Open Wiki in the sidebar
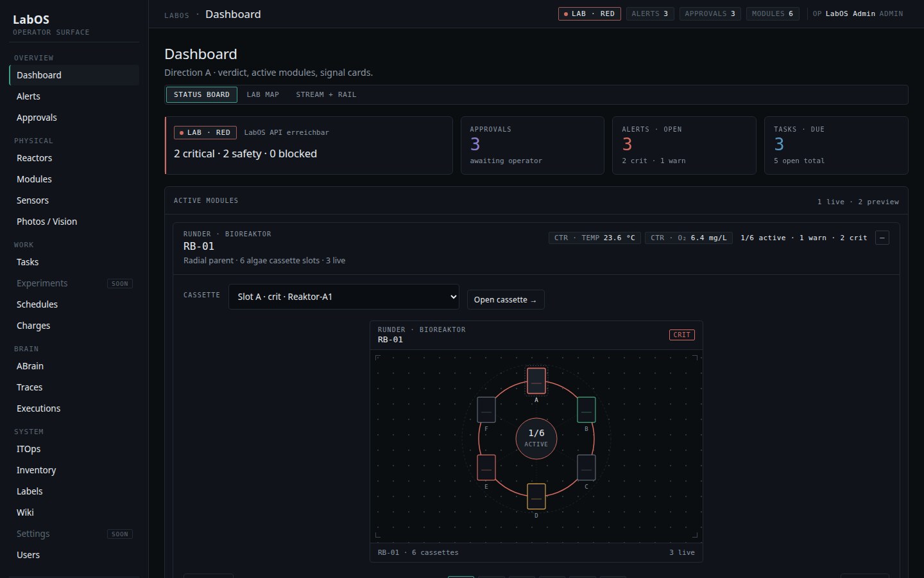The image size is (924, 578). point(74,512)
